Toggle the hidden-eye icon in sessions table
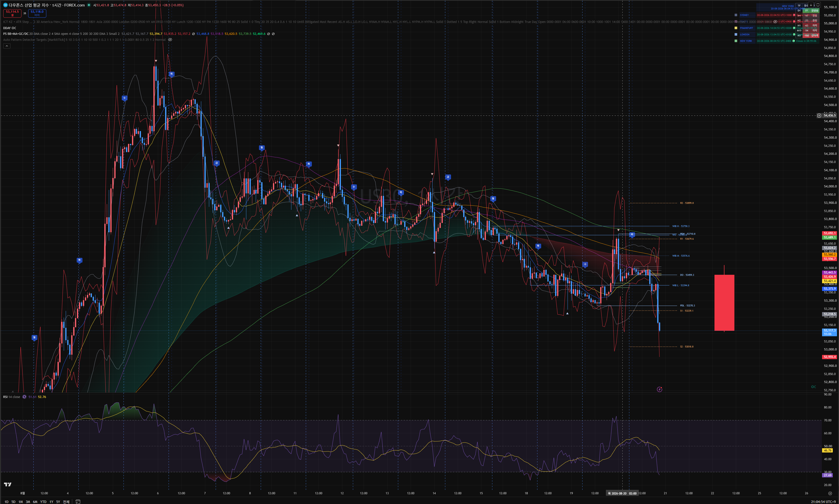This screenshot has height=504, width=839. click(775, 21)
